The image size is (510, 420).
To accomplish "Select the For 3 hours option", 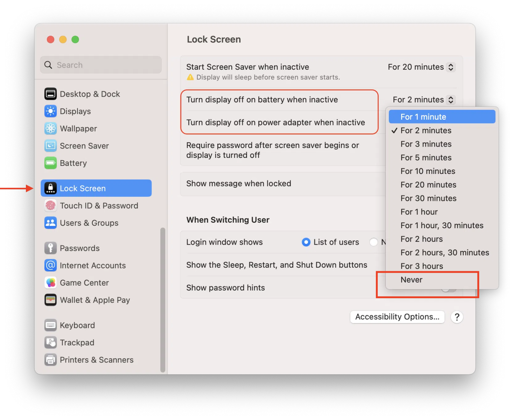I will pos(442,266).
